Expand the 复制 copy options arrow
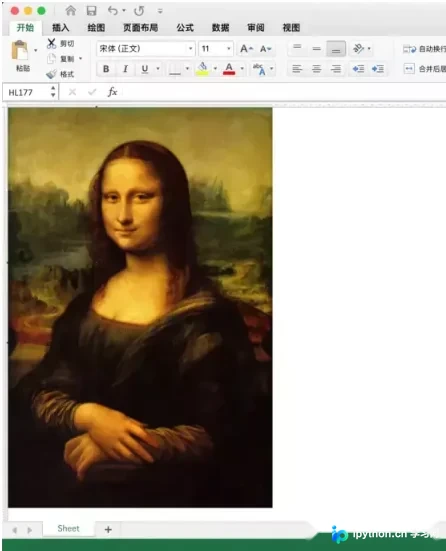Image resolution: width=446 pixels, height=551 pixels. 80,59
